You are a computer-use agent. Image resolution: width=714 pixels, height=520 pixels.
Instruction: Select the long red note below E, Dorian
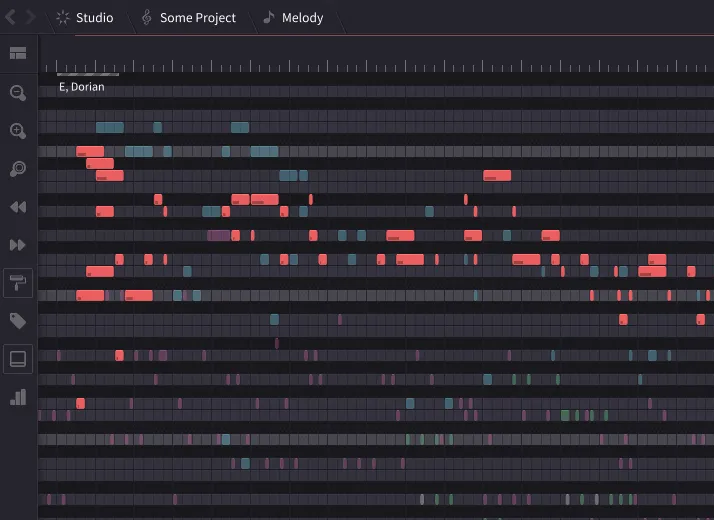pyautogui.click(x=90, y=152)
